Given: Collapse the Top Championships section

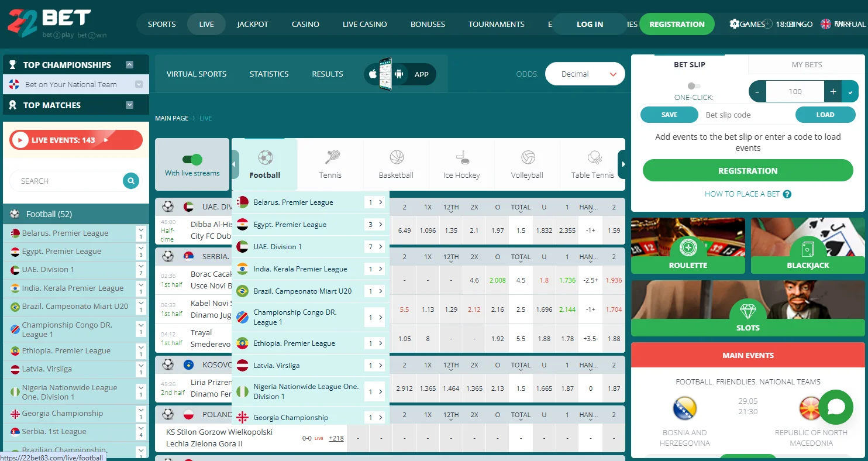Looking at the screenshot, I should [x=130, y=65].
